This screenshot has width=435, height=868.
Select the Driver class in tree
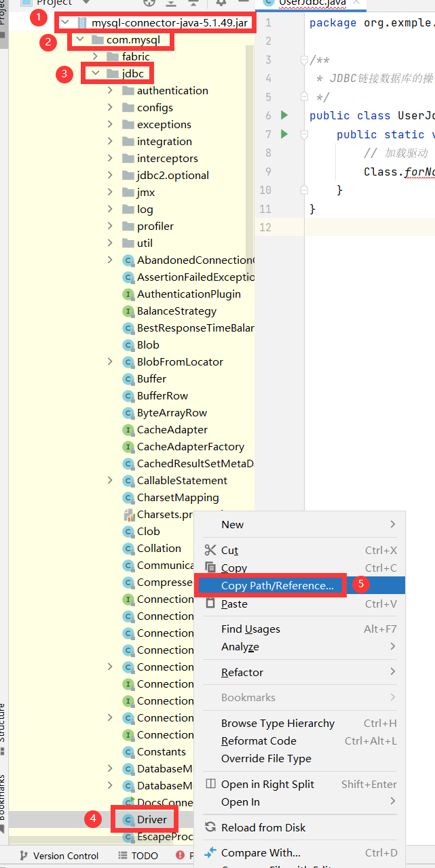(x=152, y=819)
